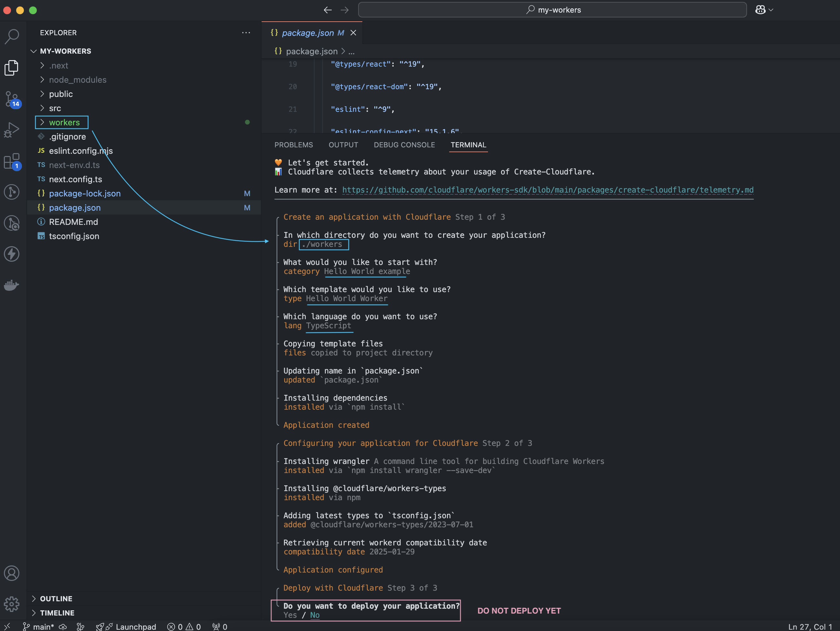Select the Explorer files icon
Viewport: 840px width, 631px height.
pos(12,68)
